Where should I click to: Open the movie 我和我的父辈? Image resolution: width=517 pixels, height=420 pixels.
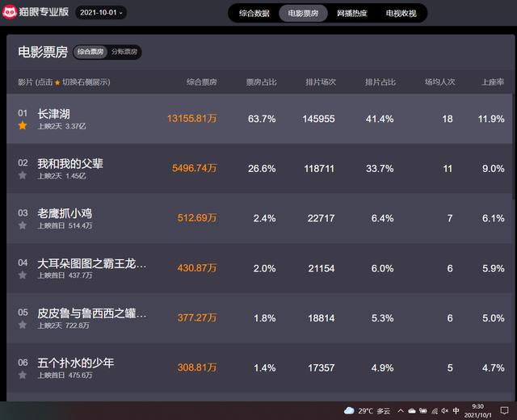pyautogui.click(x=70, y=164)
